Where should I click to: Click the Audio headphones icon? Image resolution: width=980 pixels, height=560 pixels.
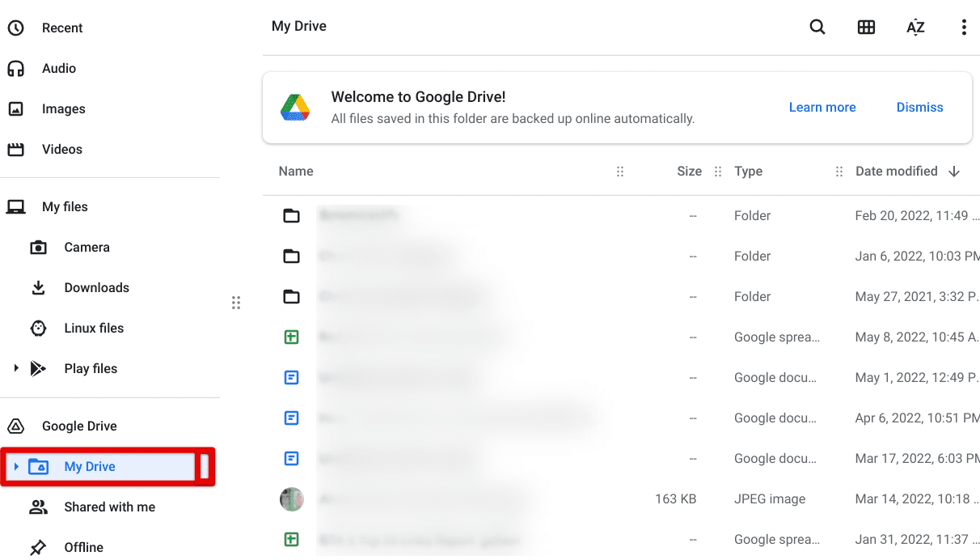pos(15,68)
